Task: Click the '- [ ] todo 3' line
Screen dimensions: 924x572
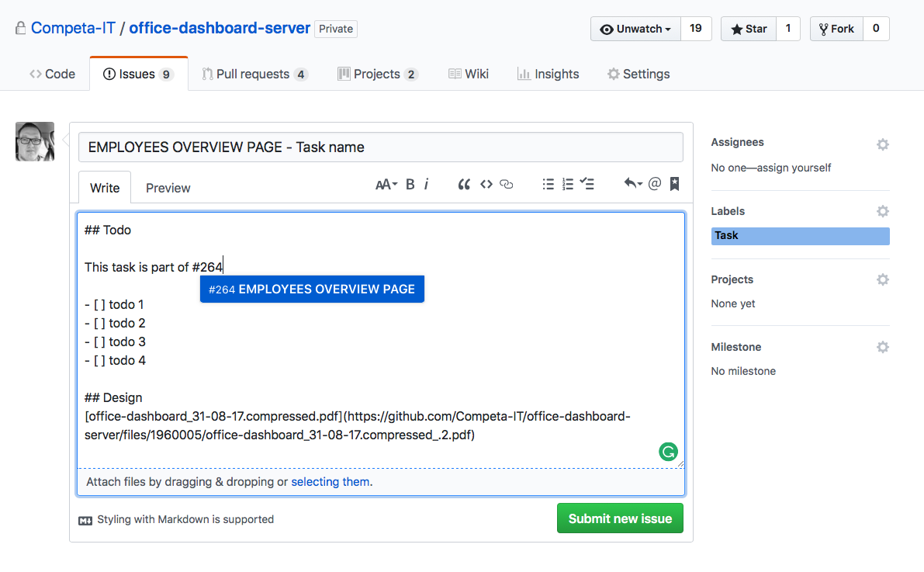Action: tap(115, 342)
